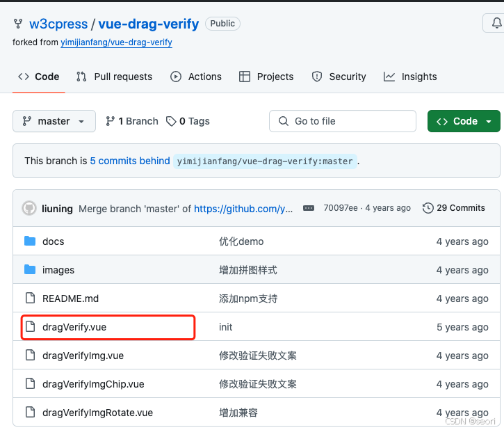The image size is (504, 430).
Task: Open the README.md file
Action: 70,298
